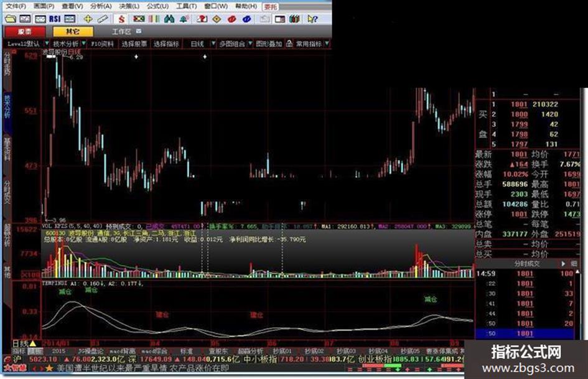The image size is (588, 379).
Task: Click the F10资料 button
Action: click(102, 44)
